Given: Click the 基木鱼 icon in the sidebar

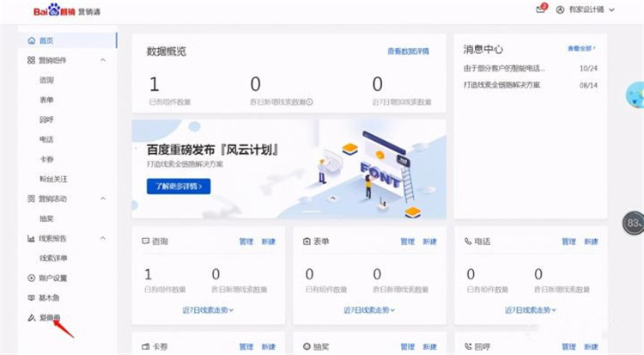Looking at the screenshot, I should coord(32,297).
